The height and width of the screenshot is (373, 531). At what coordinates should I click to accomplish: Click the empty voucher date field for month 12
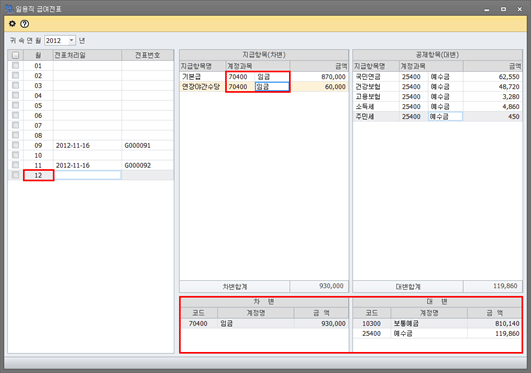tap(87, 175)
